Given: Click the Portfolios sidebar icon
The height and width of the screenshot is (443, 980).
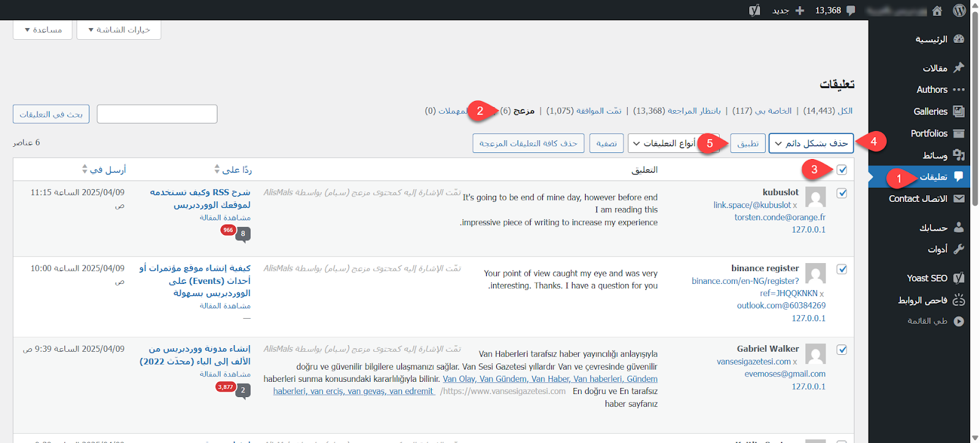Looking at the screenshot, I should [x=959, y=133].
